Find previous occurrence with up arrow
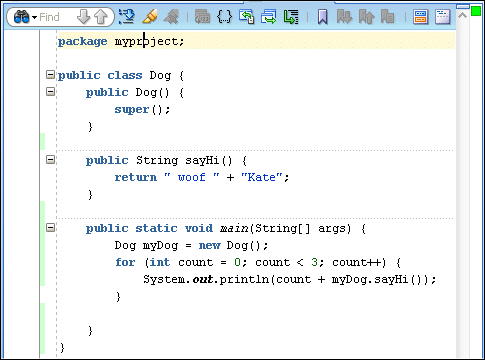 (101, 17)
